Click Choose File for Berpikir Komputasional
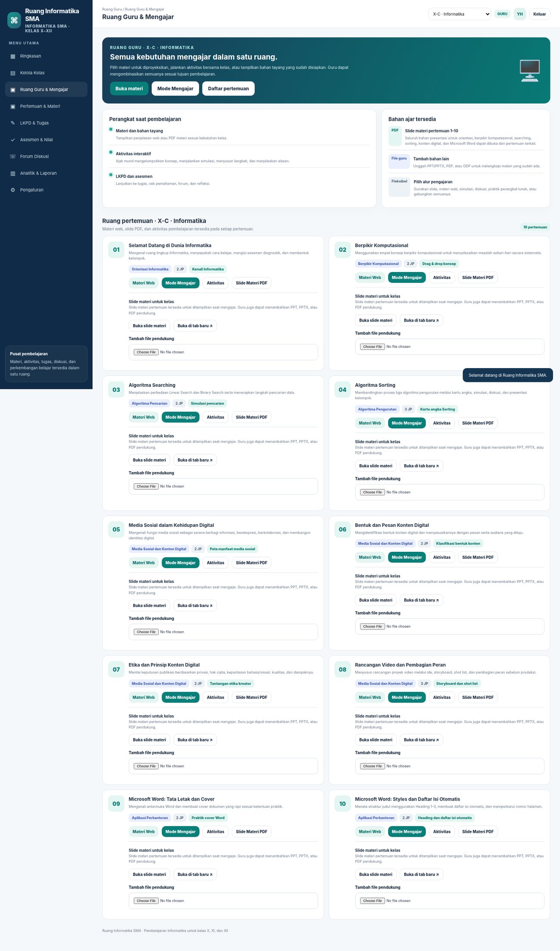Screen dimensions: 560x951 [x=373, y=347]
